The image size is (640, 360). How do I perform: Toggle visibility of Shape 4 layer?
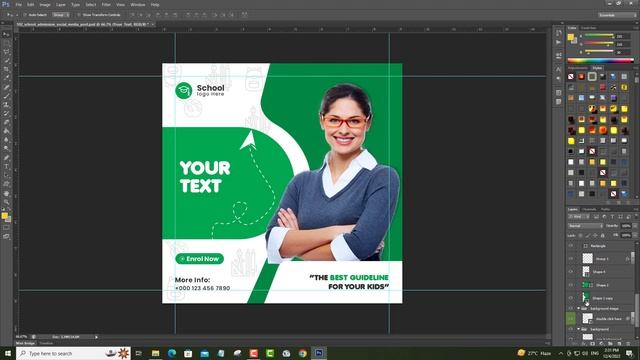click(x=571, y=271)
